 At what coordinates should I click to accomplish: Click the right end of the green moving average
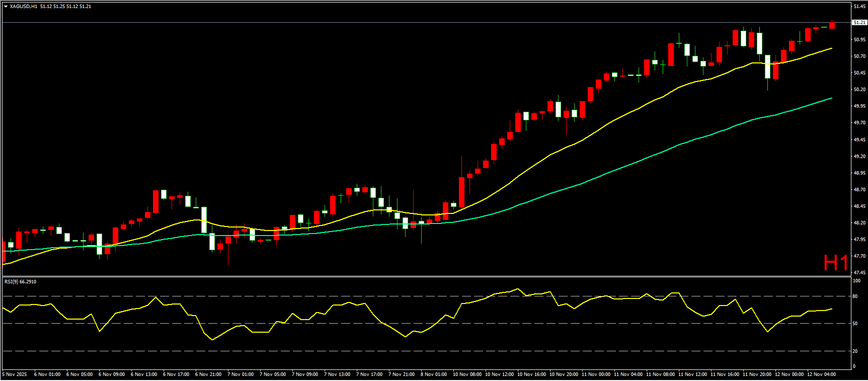pos(831,98)
